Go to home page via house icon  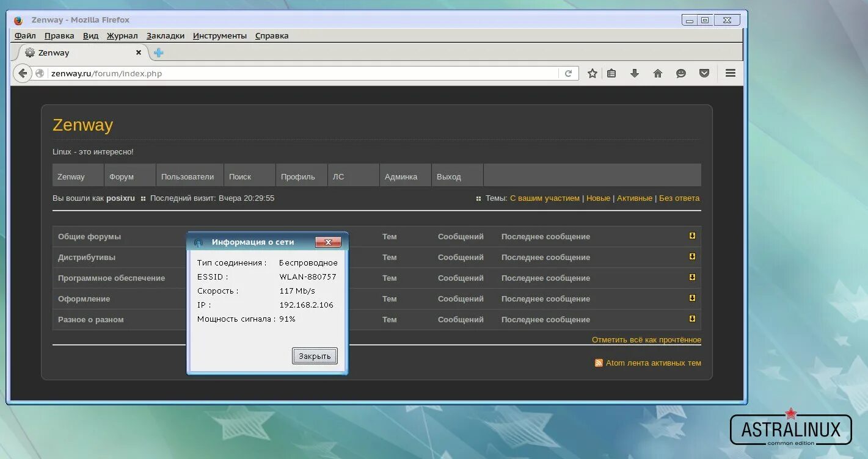click(x=658, y=73)
